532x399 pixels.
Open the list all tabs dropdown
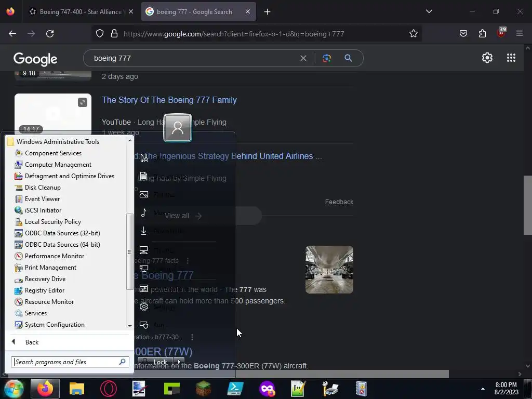click(x=429, y=11)
